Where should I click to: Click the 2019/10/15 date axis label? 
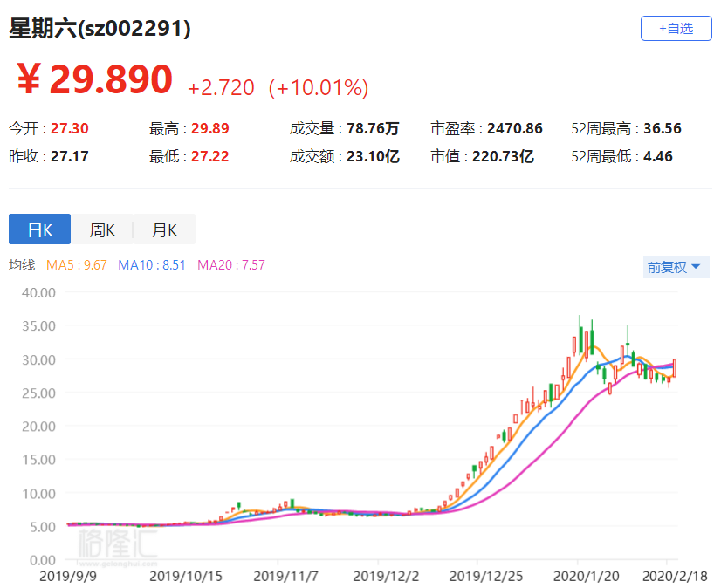click(186, 576)
